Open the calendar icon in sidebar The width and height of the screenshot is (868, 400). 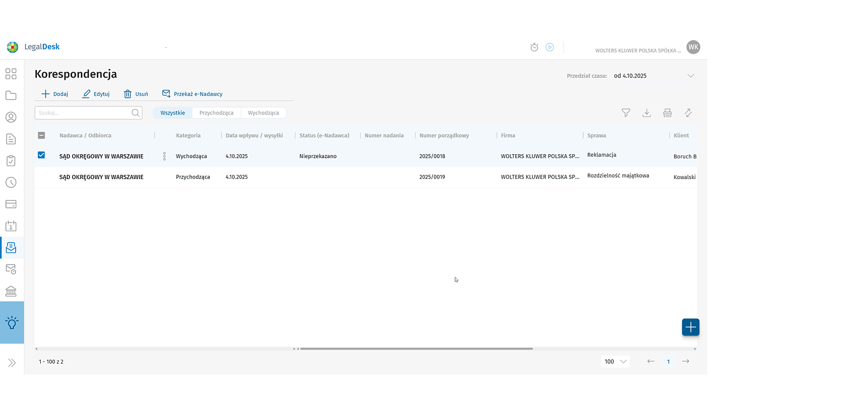pyautogui.click(x=11, y=226)
